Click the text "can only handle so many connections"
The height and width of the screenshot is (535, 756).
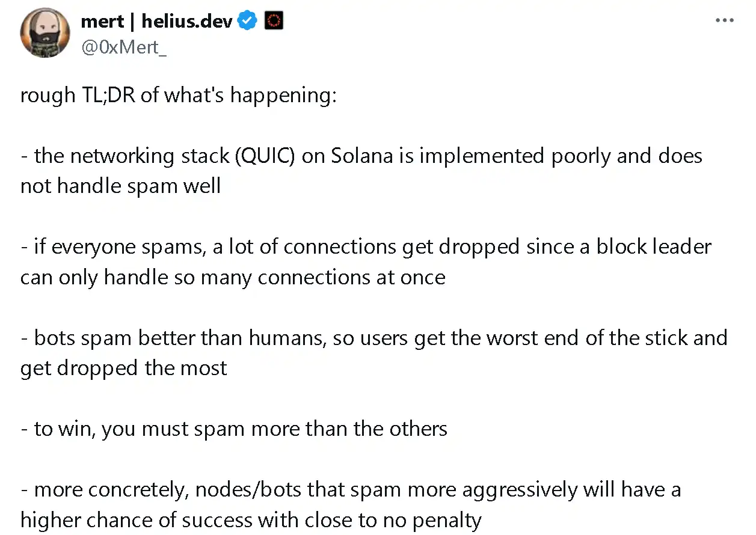coord(191,278)
